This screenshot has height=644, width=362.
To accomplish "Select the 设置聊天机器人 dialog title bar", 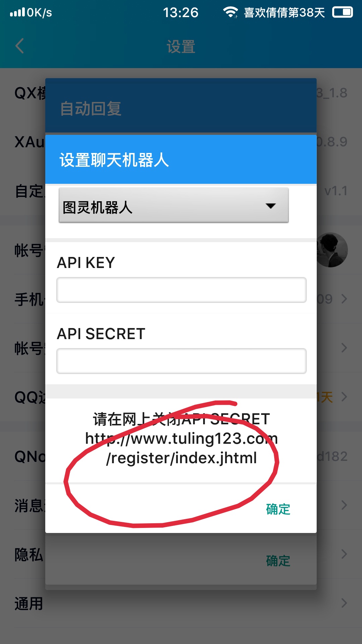I will (181, 160).
